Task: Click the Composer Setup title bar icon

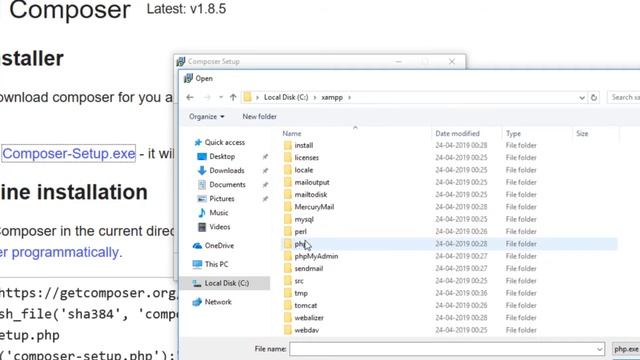Action: click(x=180, y=62)
